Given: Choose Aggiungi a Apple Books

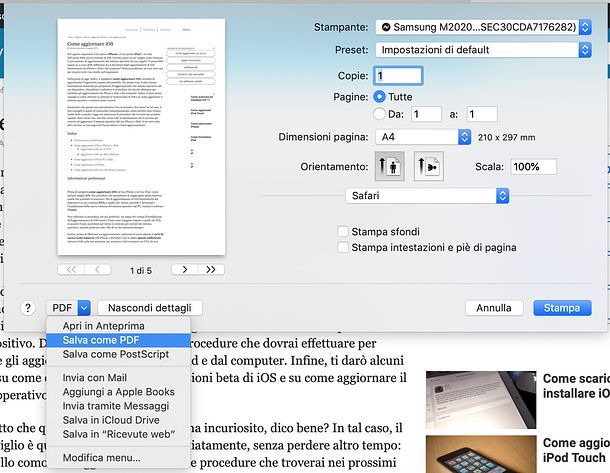Looking at the screenshot, I should click(118, 392).
